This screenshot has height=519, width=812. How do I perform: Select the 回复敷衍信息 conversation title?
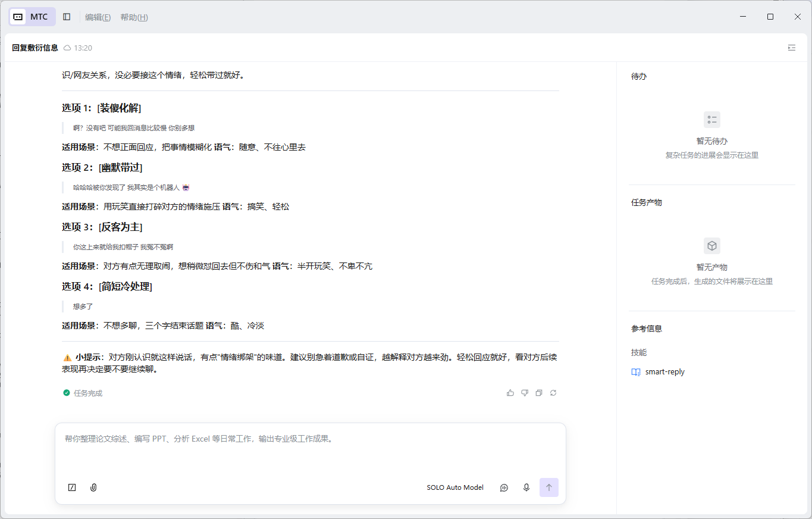[35, 48]
